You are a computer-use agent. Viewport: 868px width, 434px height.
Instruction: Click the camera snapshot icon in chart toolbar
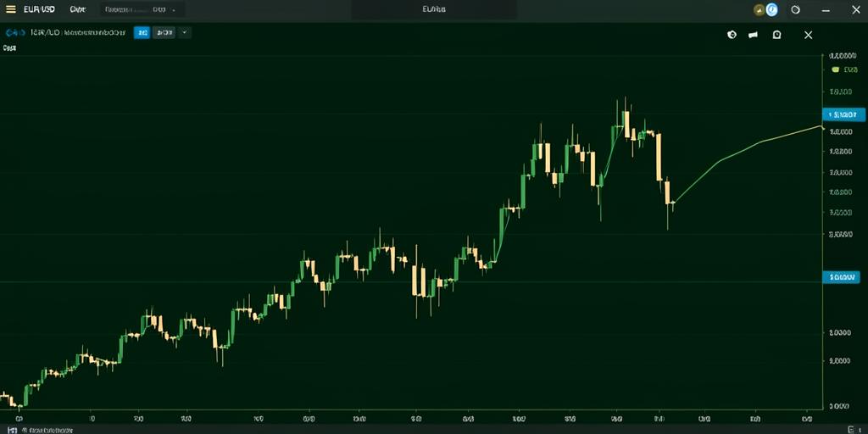(776, 35)
